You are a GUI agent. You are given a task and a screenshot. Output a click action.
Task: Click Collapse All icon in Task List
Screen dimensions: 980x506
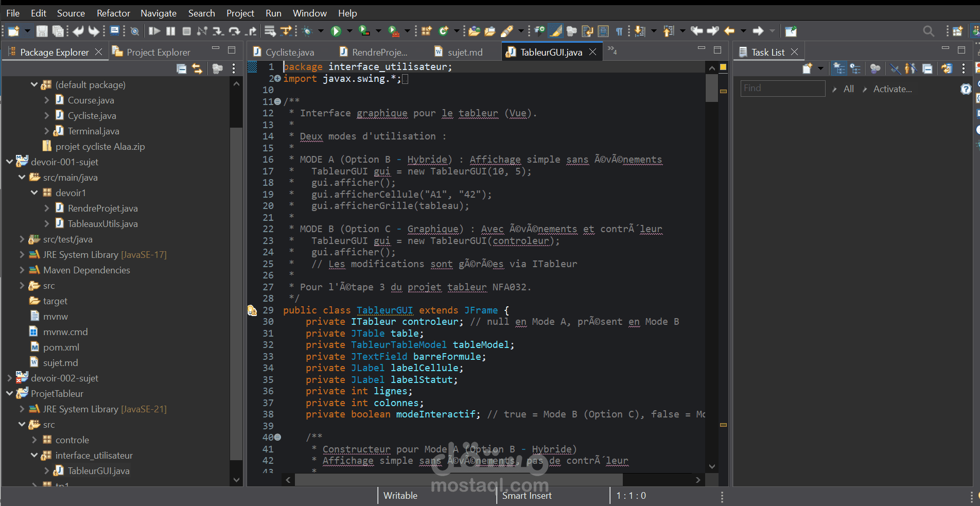pyautogui.click(x=927, y=68)
